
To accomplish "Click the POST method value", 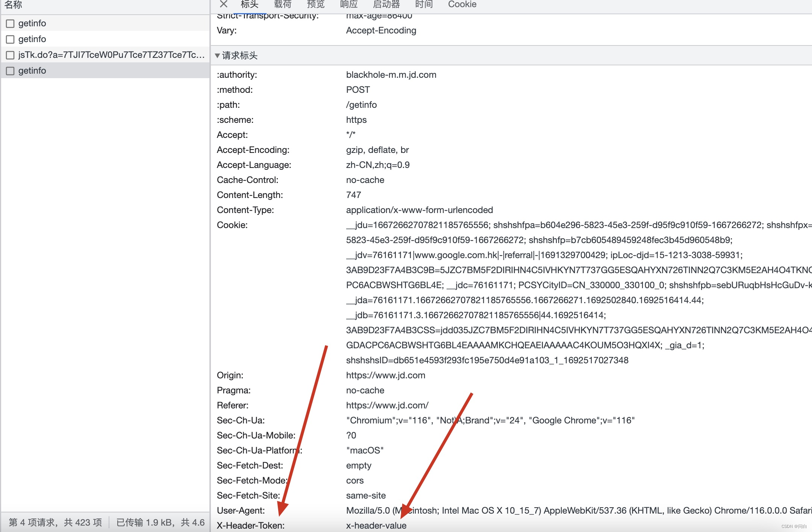I will [x=358, y=90].
